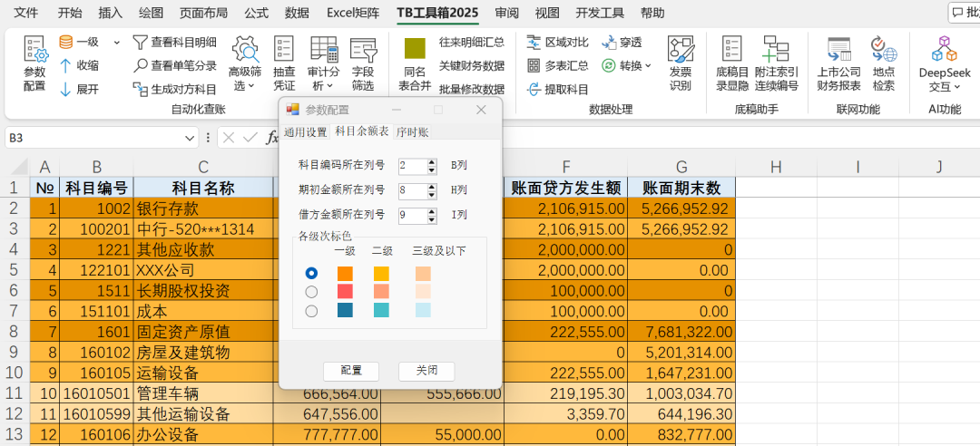Click 关键财务数据 button
Screen dimensions: 980x446
pos(471,65)
